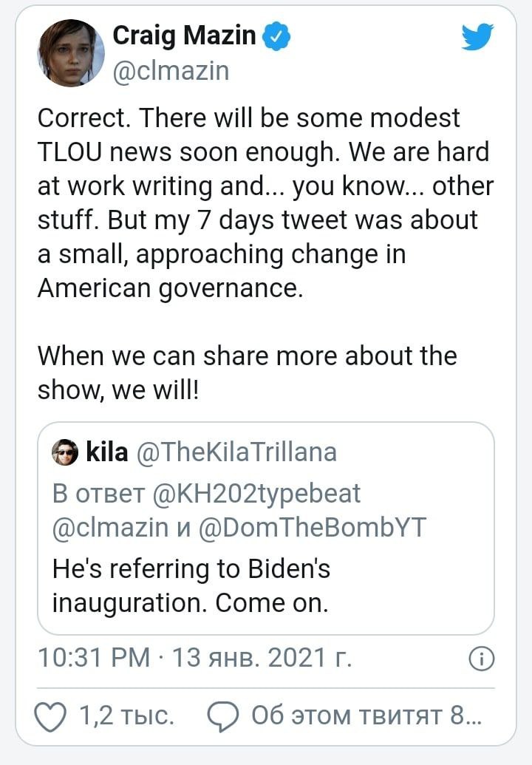Open the Craig Mazin display name
The image size is (532, 765).
[184, 36]
